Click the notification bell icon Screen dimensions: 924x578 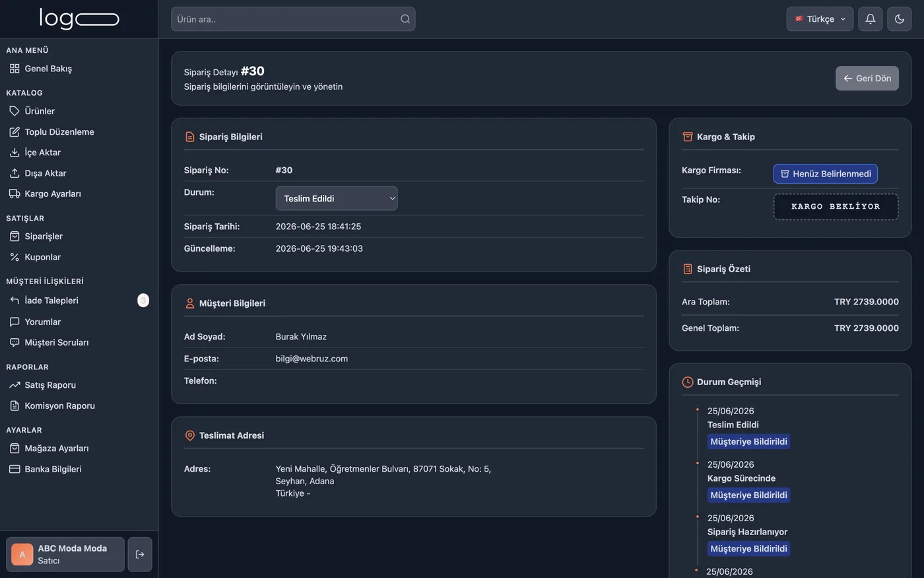tap(870, 19)
